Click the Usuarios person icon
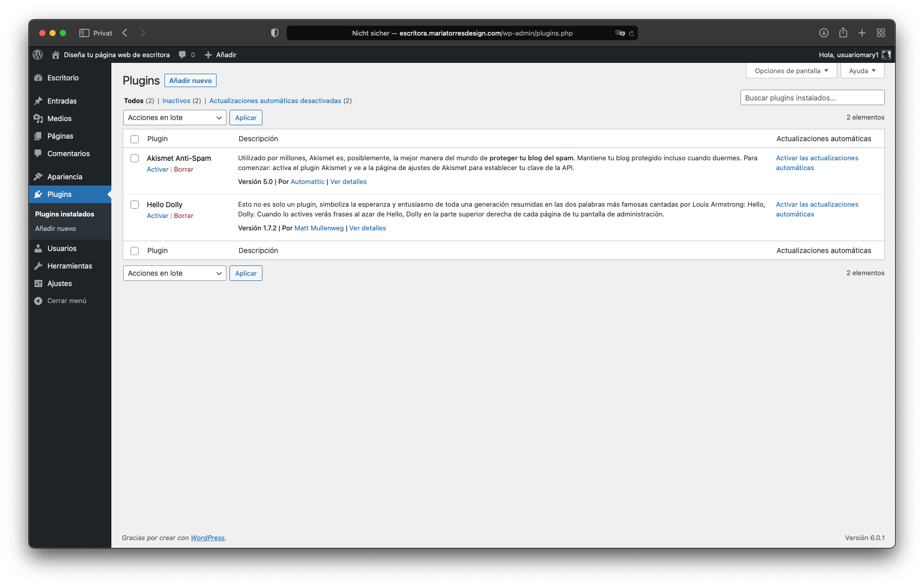 (38, 248)
